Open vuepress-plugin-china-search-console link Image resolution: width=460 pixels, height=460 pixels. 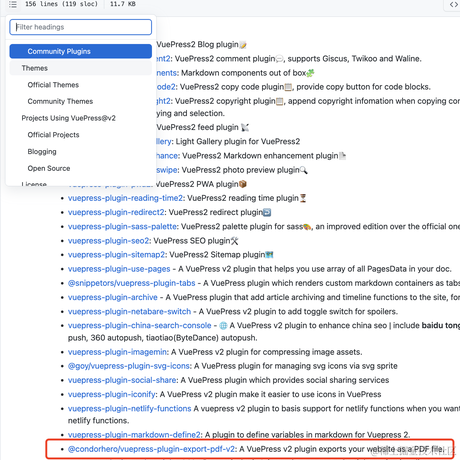coord(140,325)
